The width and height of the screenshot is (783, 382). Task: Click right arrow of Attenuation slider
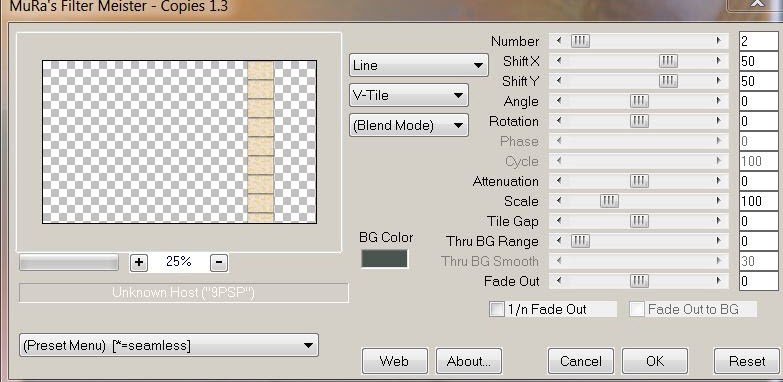coord(719,181)
